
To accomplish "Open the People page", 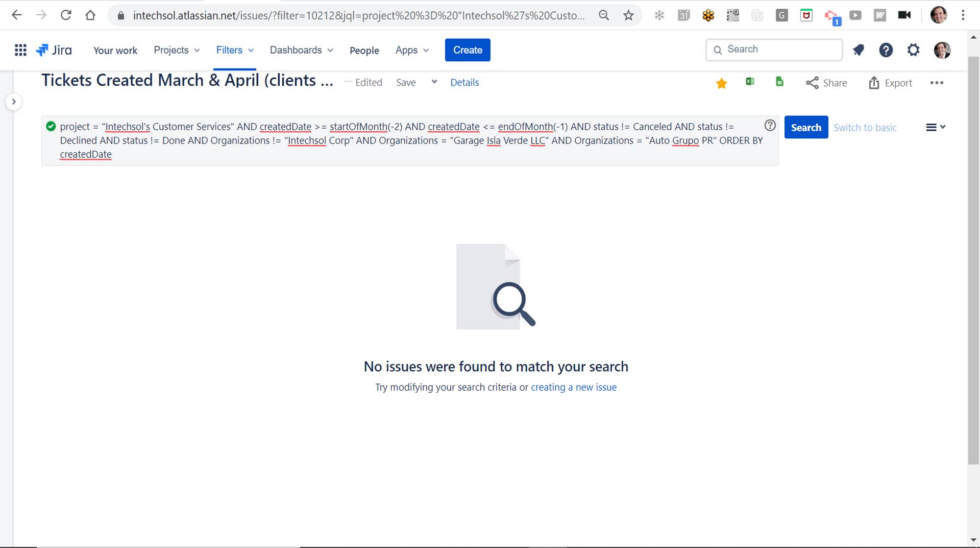I will coord(364,50).
